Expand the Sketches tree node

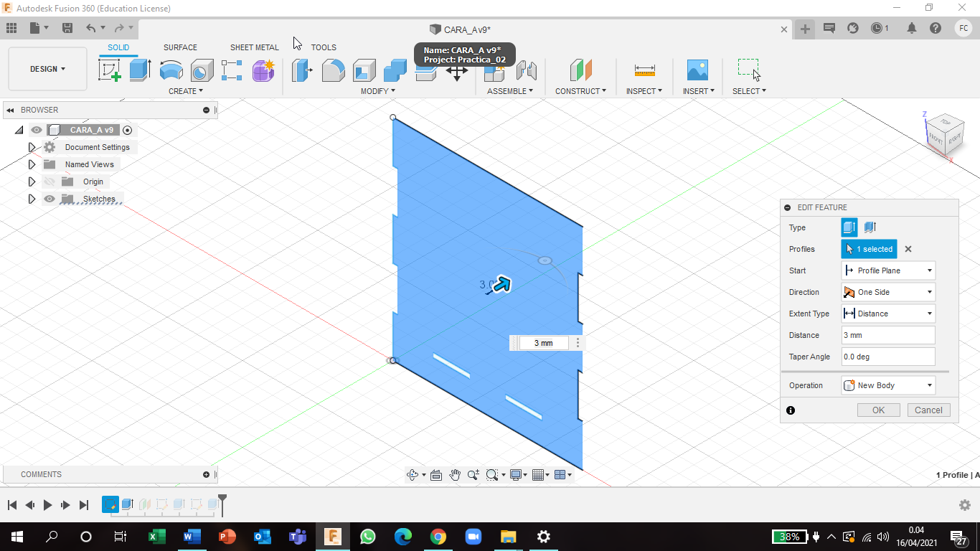click(32, 199)
